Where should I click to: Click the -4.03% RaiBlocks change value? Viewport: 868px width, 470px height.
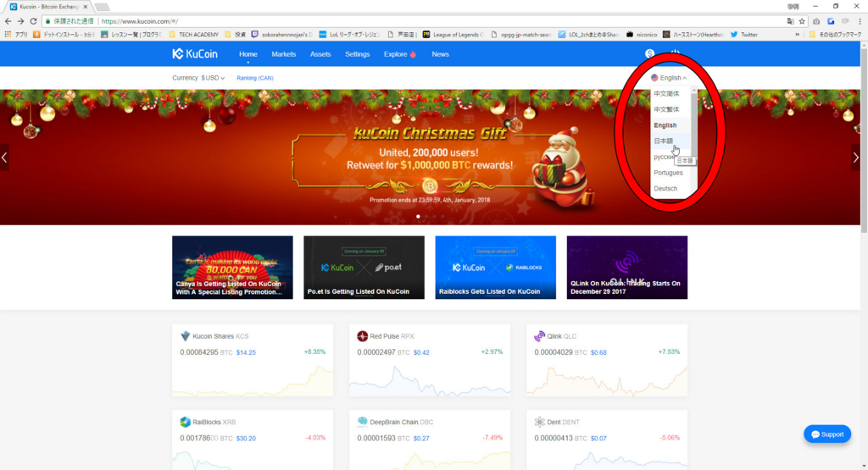point(315,437)
